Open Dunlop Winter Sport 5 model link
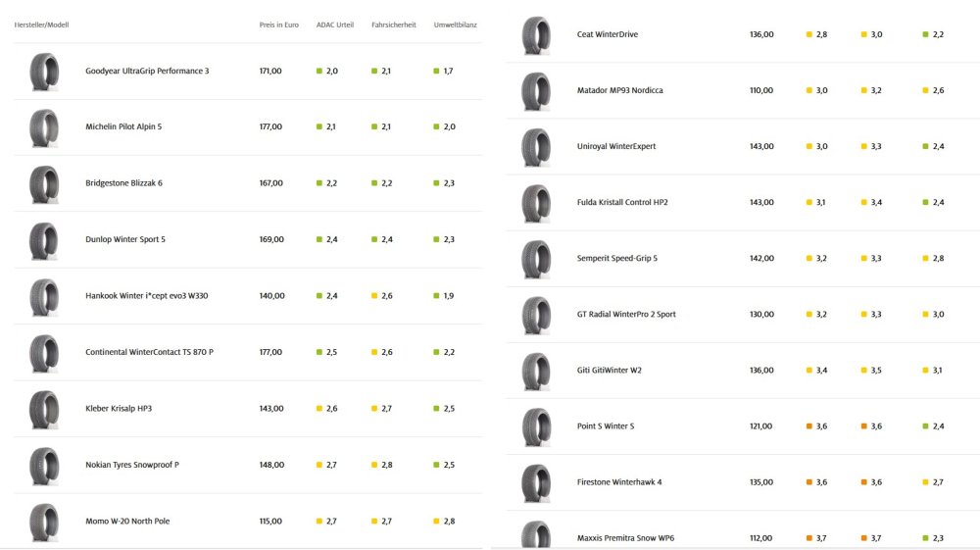Screen dimensions: 980x550 [x=125, y=239]
